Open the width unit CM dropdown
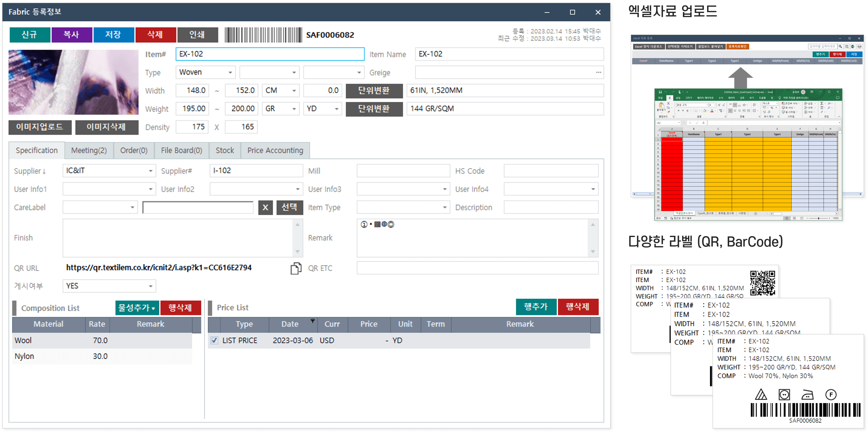This screenshot has height=433, width=868. click(x=294, y=91)
